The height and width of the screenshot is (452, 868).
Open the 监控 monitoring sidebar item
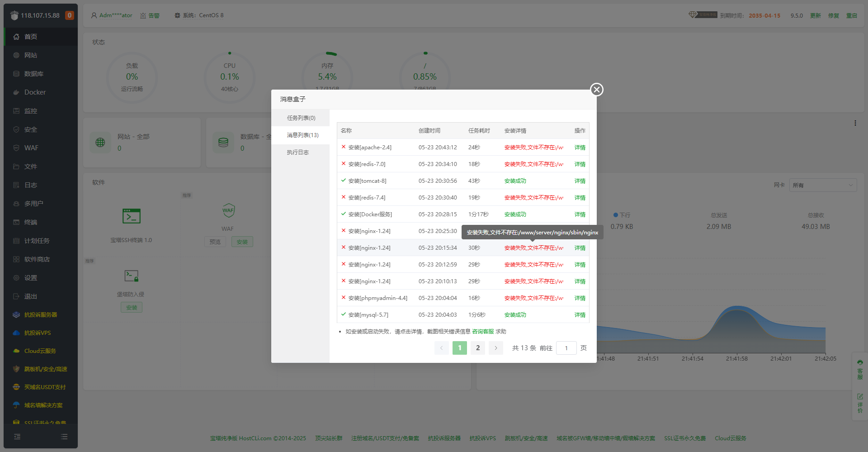pyautogui.click(x=41, y=111)
